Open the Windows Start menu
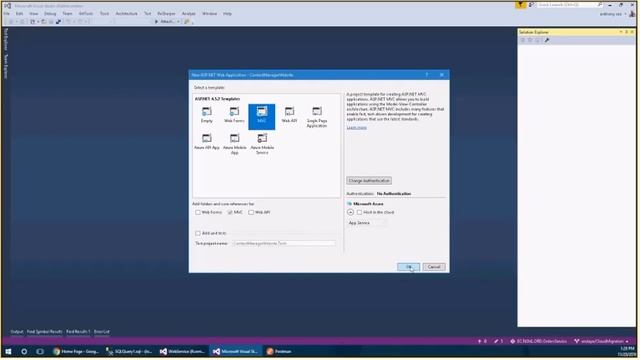 tap(8, 351)
